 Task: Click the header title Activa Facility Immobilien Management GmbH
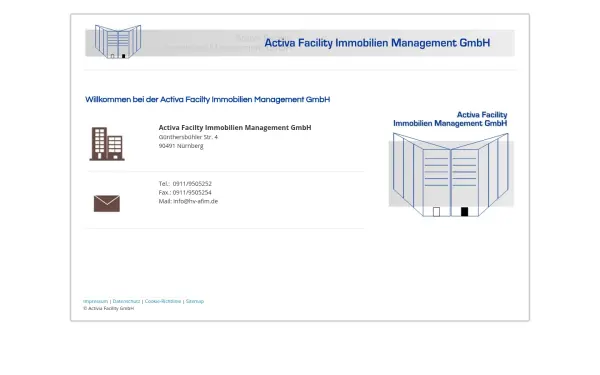(x=377, y=43)
